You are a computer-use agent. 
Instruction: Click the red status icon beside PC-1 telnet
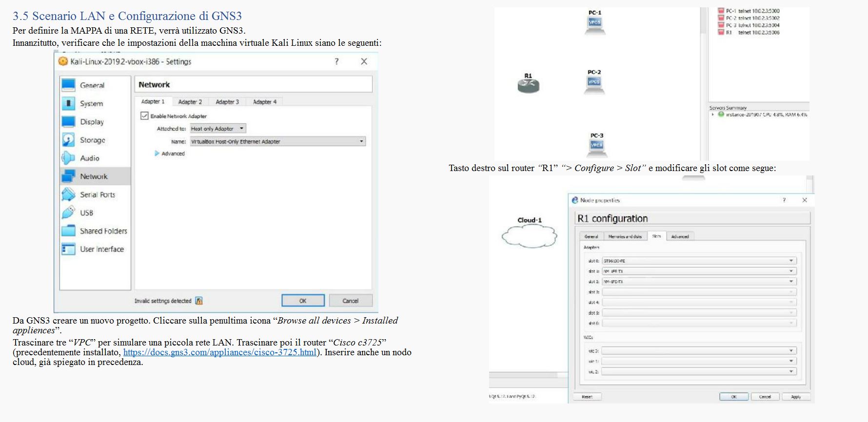pyautogui.click(x=721, y=11)
